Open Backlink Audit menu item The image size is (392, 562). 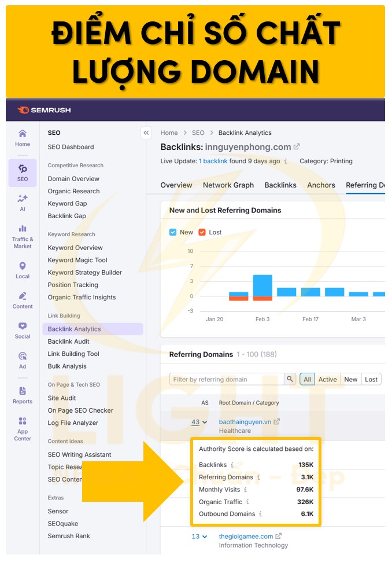(68, 341)
